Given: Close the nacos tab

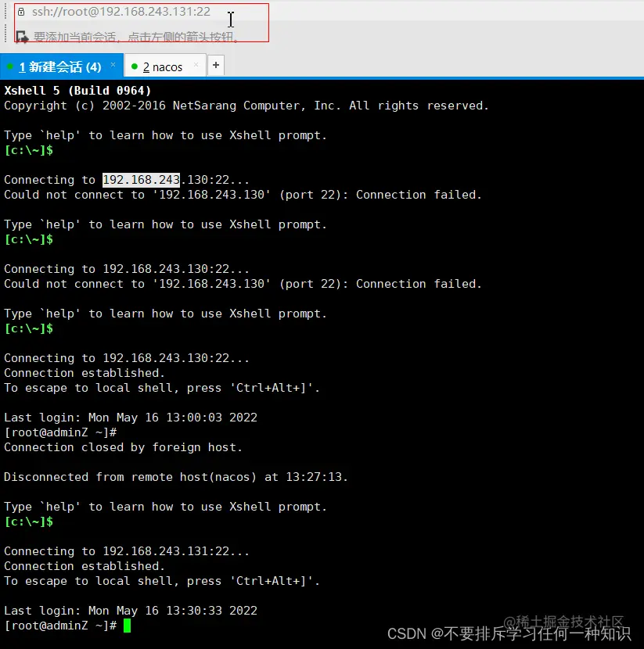Looking at the screenshot, I should click(196, 65).
